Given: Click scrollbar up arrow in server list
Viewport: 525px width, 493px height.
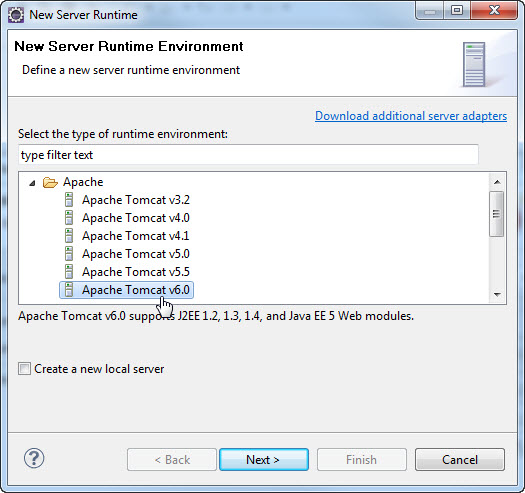Looking at the screenshot, I should click(497, 182).
